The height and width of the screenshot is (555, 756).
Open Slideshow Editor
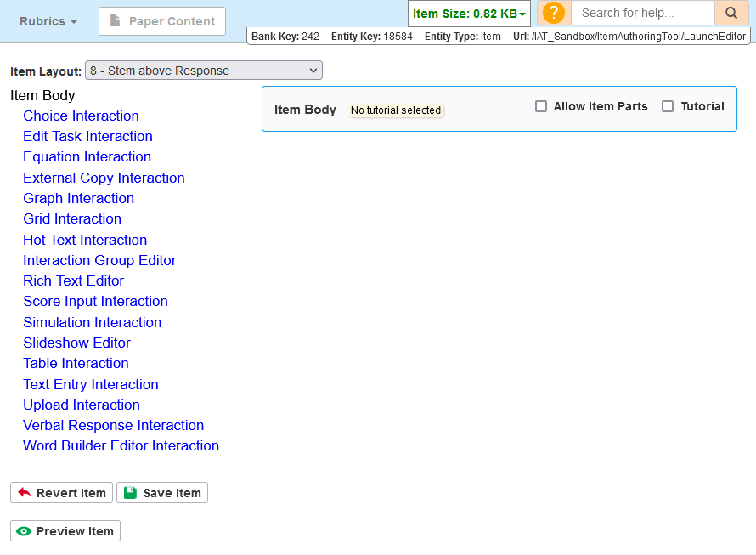(x=76, y=343)
